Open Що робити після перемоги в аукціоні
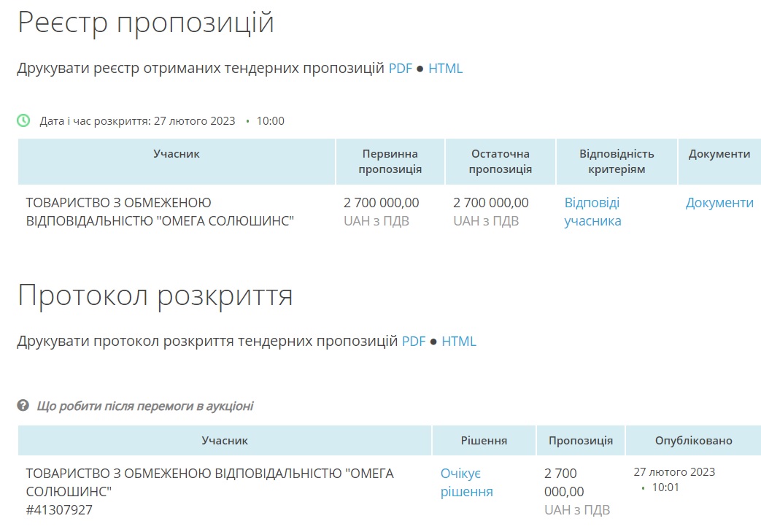 tap(145, 406)
